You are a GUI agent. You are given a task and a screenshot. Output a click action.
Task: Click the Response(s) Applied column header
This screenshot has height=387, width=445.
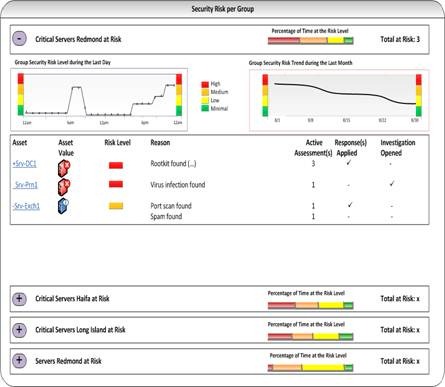[x=350, y=148]
